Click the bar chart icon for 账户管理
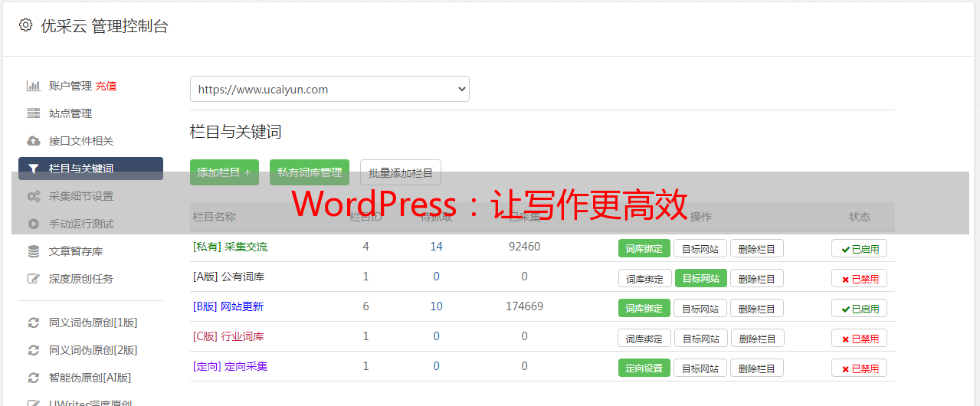Screen dimensions: 980x406 (33, 86)
